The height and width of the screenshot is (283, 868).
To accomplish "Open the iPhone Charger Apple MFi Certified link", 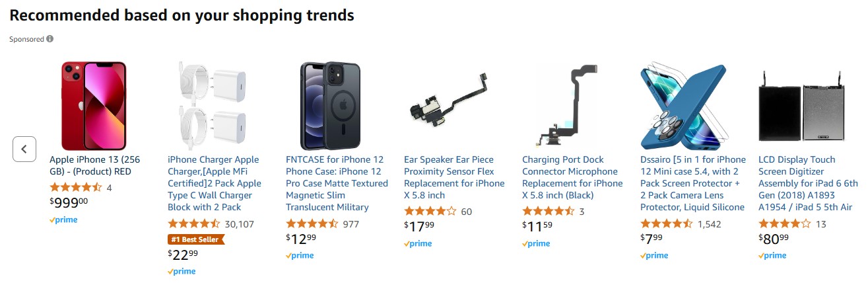I will [x=214, y=183].
